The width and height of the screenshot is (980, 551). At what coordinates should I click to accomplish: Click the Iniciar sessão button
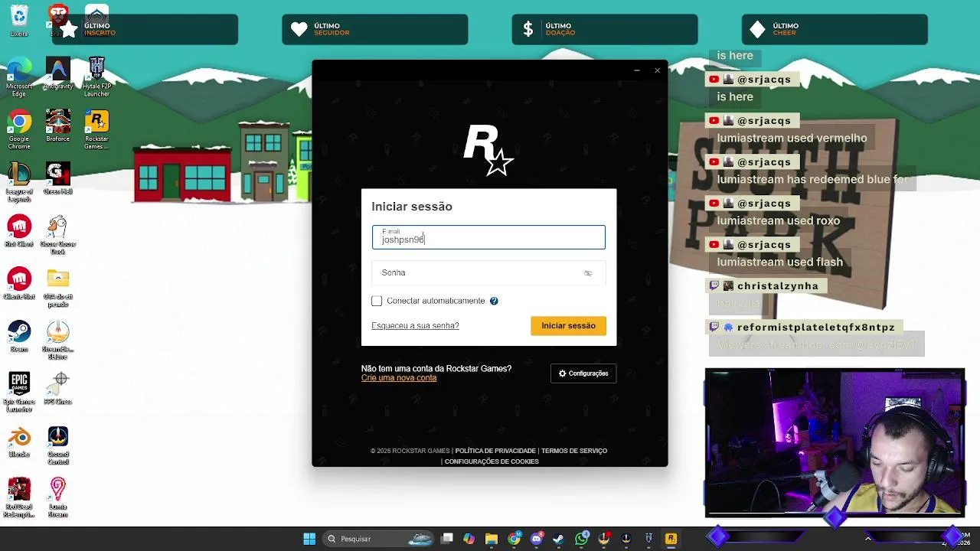click(568, 326)
